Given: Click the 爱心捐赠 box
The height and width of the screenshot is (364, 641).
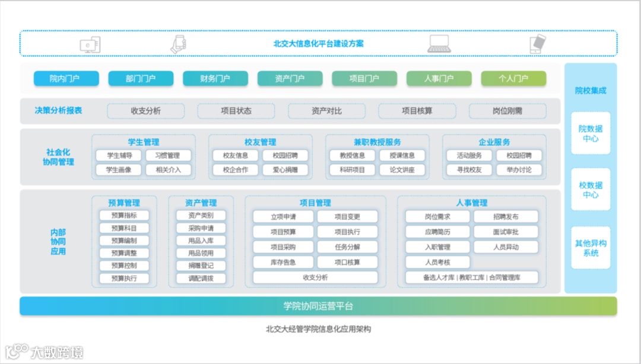Looking at the screenshot, I should 285,170.
